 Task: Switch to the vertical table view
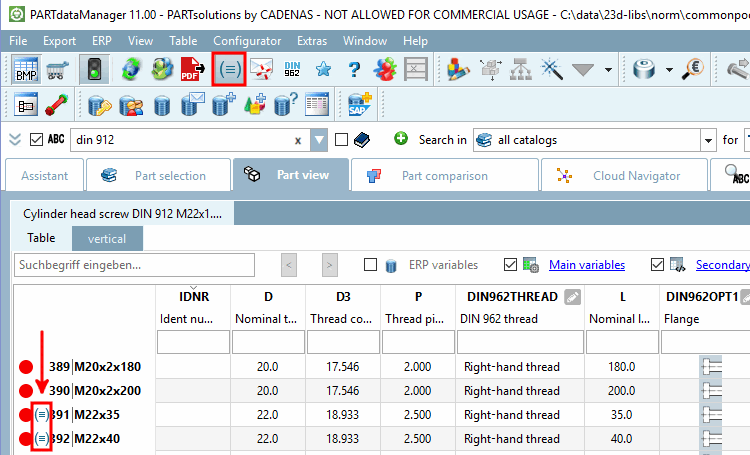point(107,239)
